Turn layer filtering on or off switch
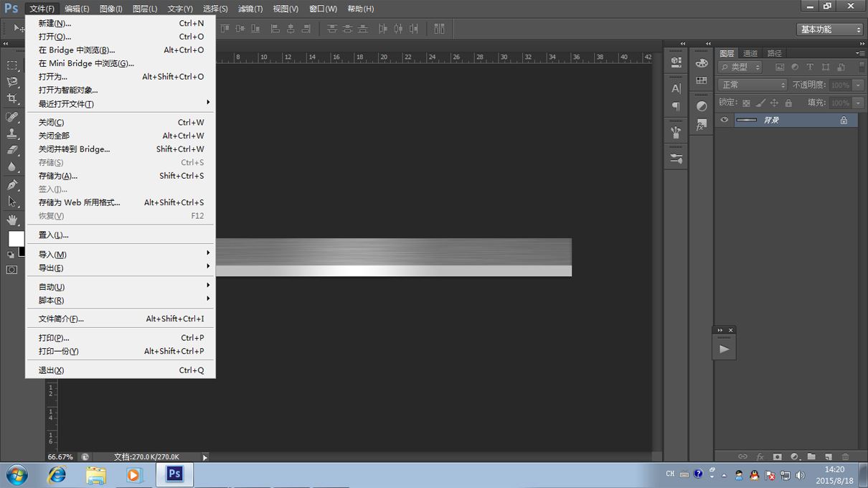 click(862, 67)
